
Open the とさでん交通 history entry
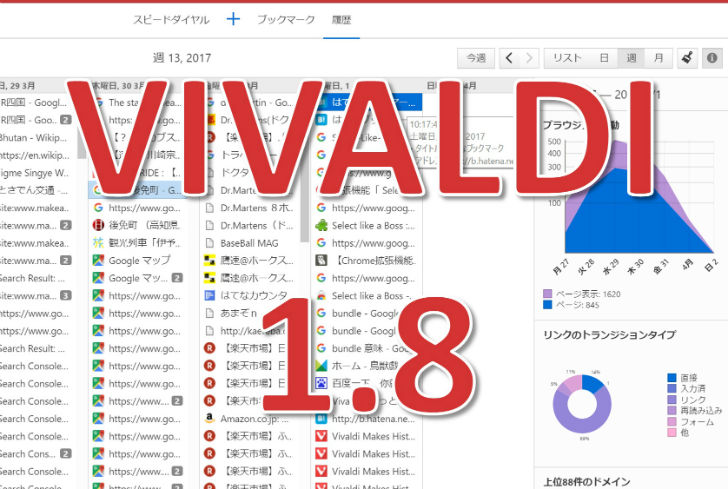(33, 190)
